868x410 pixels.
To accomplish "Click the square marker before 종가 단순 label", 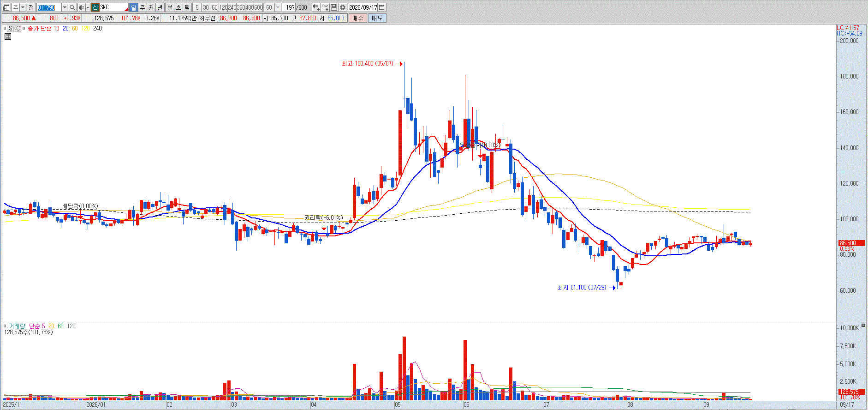I will 24,28.
